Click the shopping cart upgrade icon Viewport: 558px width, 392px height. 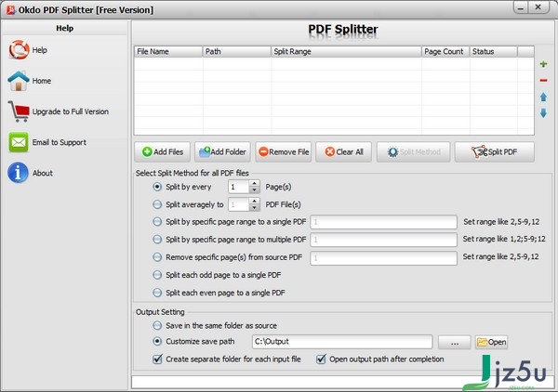tap(19, 111)
